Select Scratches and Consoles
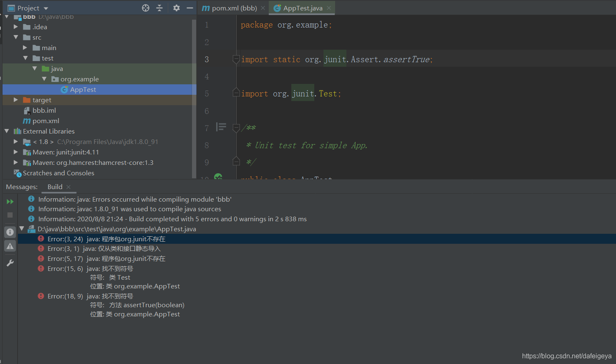 [58, 173]
